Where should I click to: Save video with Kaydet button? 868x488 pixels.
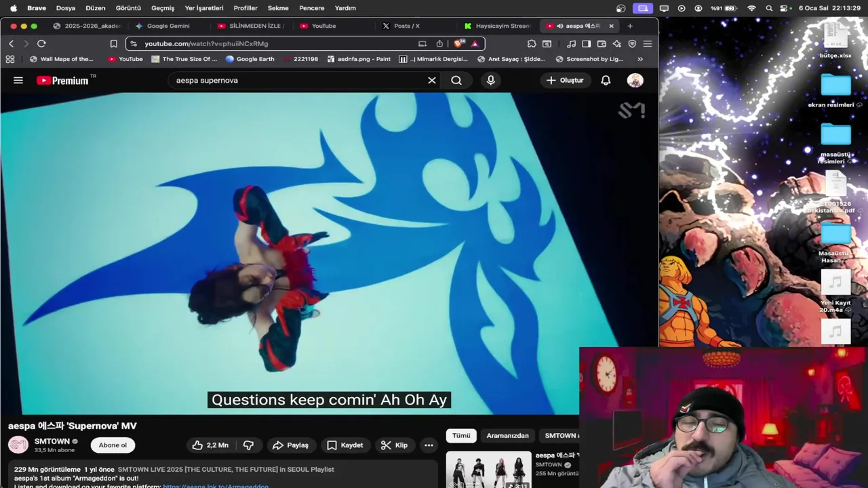tap(345, 445)
